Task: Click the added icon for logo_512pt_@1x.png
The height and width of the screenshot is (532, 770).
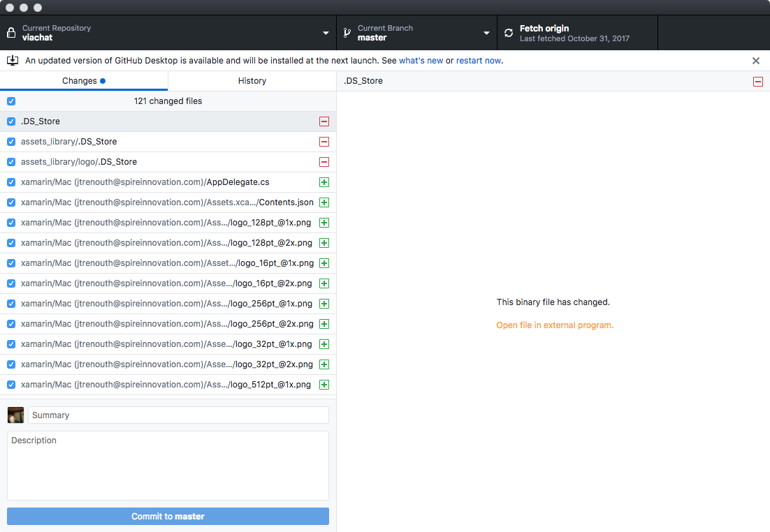Action: pos(324,385)
